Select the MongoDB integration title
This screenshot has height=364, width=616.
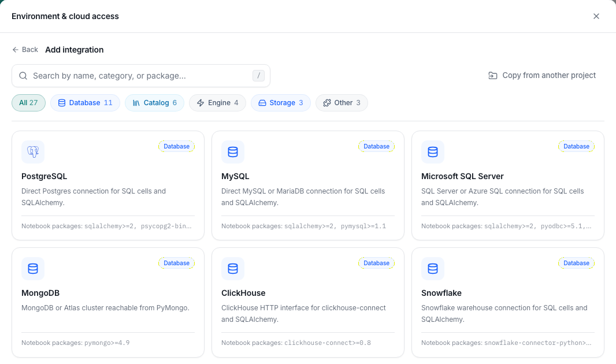40,293
